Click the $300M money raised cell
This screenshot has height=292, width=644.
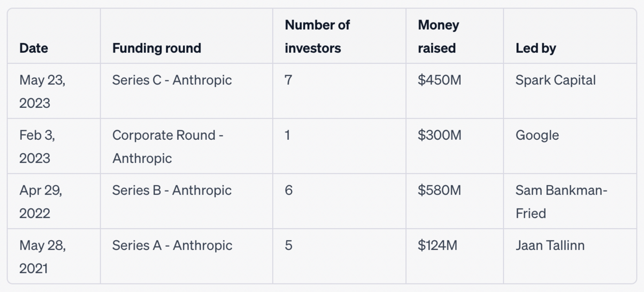pyautogui.click(x=439, y=135)
